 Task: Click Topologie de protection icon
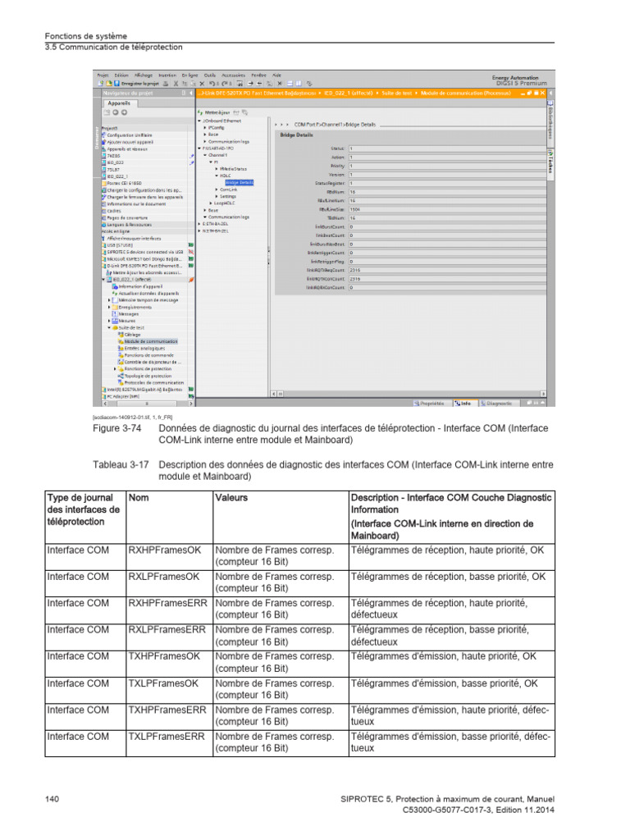point(120,376)
